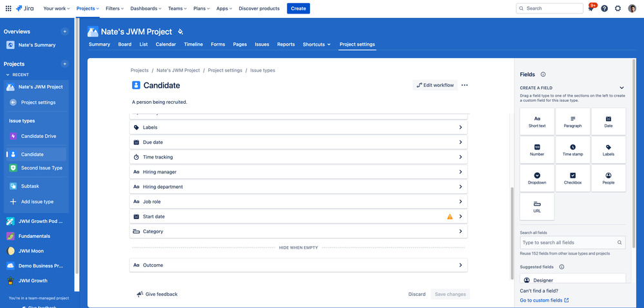Click the back arrow Project settings item
The height and width of the screenshot is (308, 644).
pos(36,102)
